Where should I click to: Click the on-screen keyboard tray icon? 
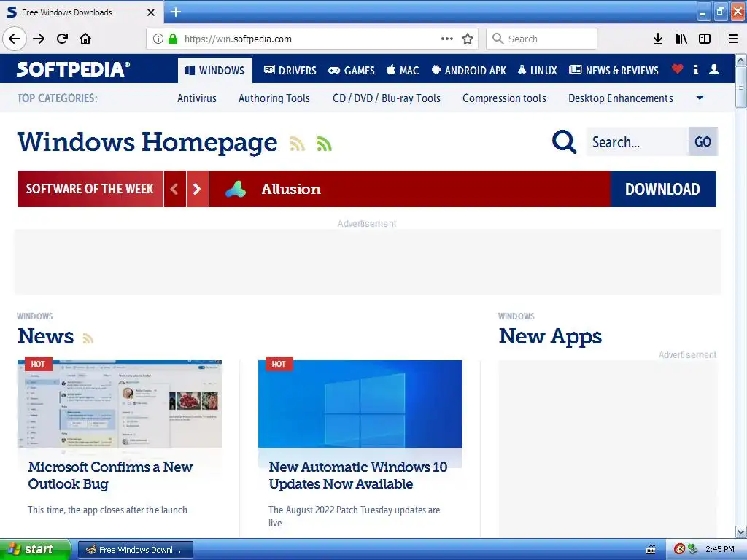pyautogui.click(x=650, y=550)
